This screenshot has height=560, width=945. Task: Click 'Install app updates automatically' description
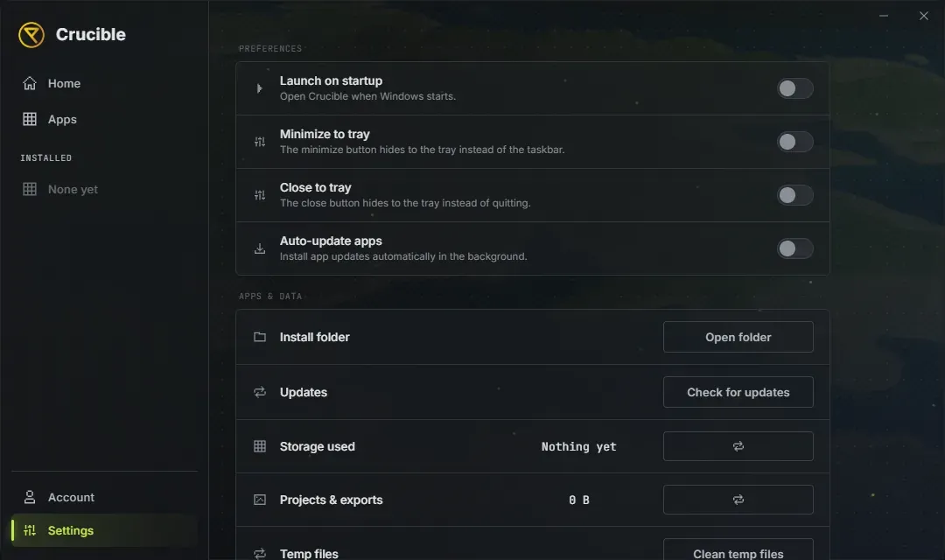[403, 256]
